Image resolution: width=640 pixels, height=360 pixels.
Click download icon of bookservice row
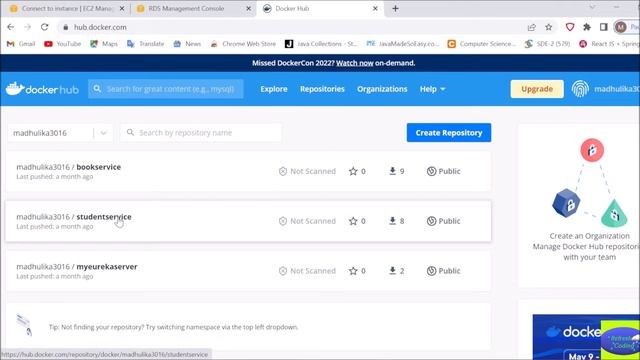(392, 171)
